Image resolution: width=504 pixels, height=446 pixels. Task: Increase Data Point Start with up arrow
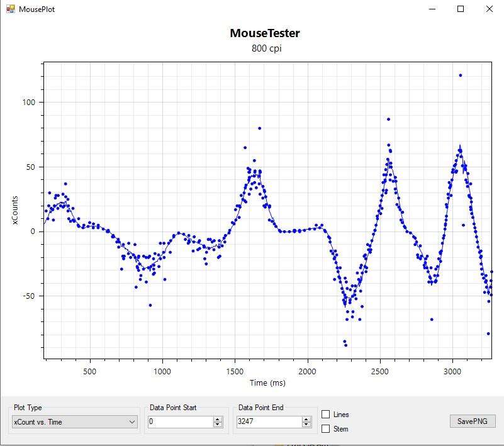(x=218, y=420)
